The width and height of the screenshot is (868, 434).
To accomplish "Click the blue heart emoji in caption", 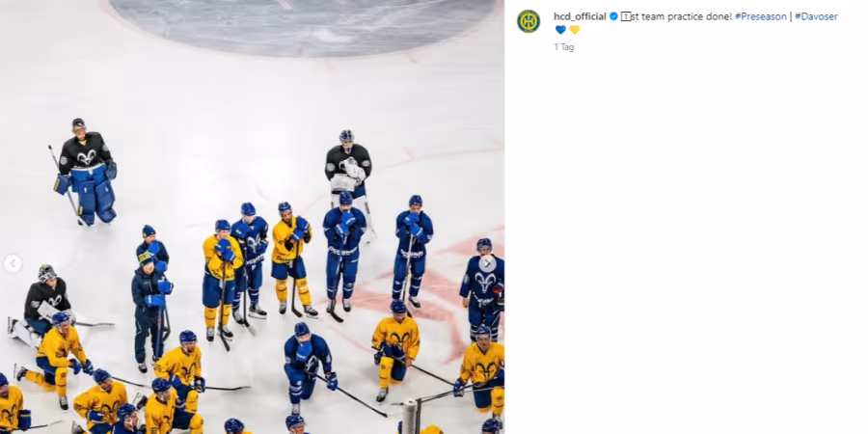I will click(x=560, y=30).
